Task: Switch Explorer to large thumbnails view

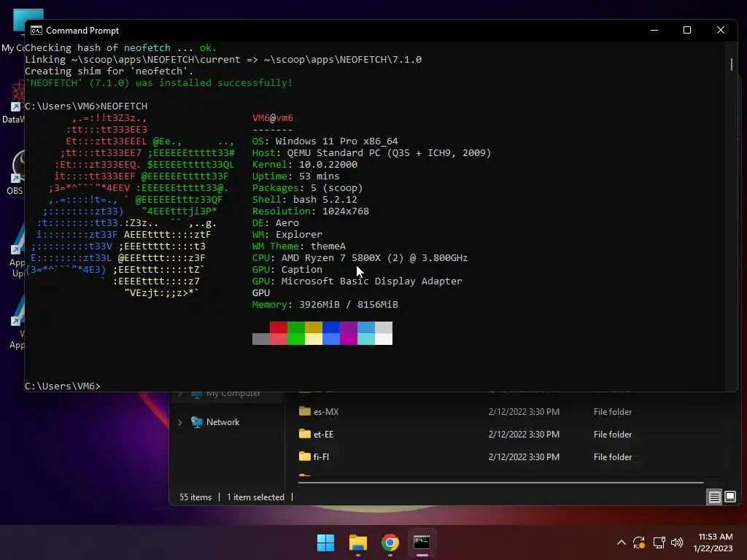Action: coord(729,497)
